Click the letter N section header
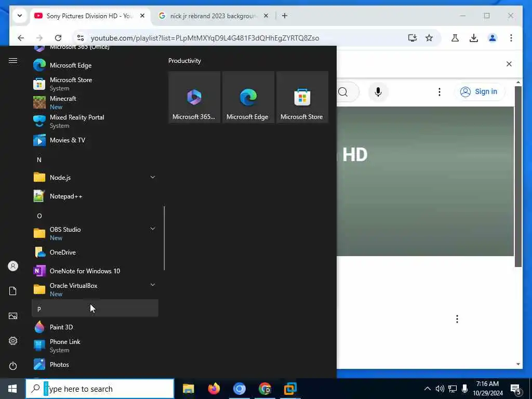Image resolution: width=532 pixels, height=399 pixels. 95,159
